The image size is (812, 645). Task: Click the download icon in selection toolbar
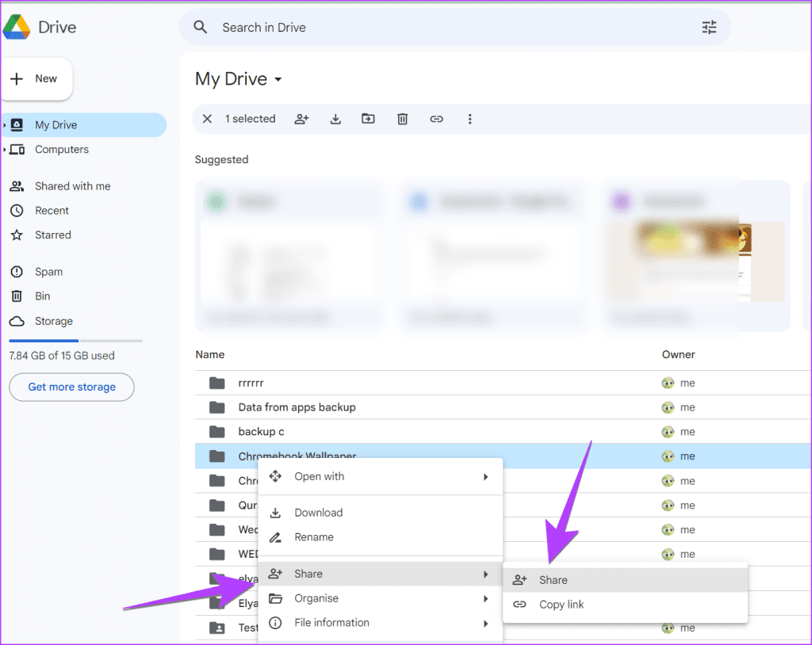point(335,119)
